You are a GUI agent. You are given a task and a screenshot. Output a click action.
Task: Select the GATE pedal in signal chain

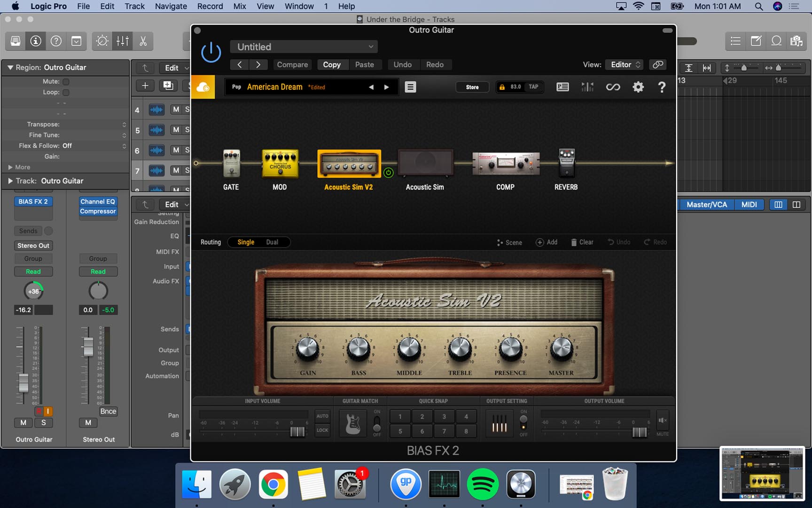[231, 163]
